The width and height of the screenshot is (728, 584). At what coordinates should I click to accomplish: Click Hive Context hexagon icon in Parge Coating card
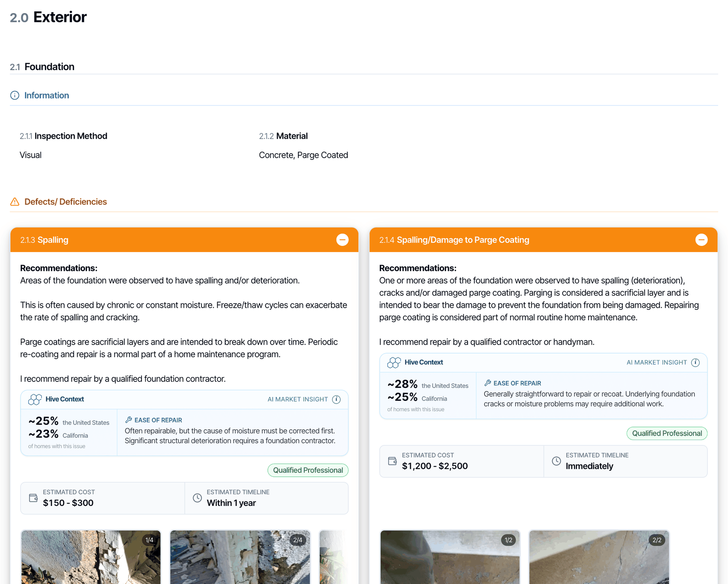394,363
